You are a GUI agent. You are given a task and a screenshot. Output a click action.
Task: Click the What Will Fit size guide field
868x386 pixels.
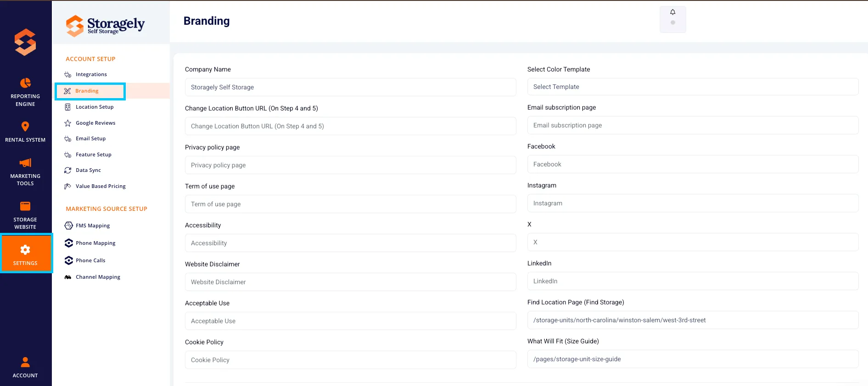click(693, 359)
